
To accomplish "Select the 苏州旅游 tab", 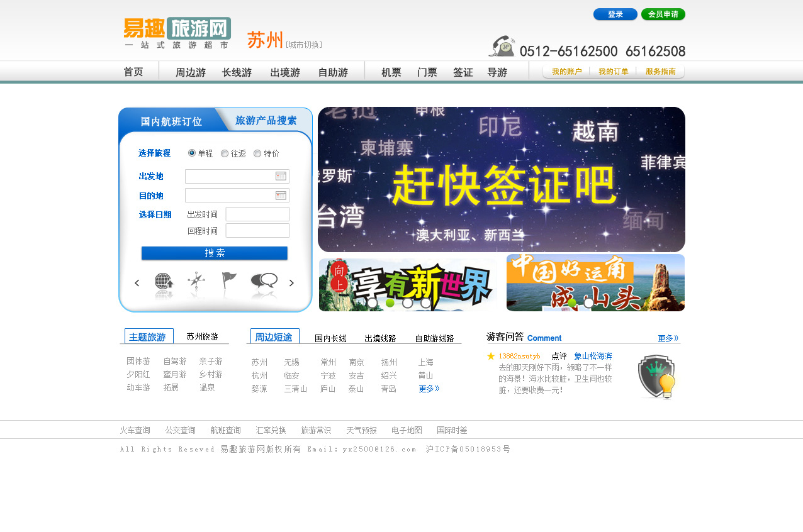I will (x=202, y=337).
